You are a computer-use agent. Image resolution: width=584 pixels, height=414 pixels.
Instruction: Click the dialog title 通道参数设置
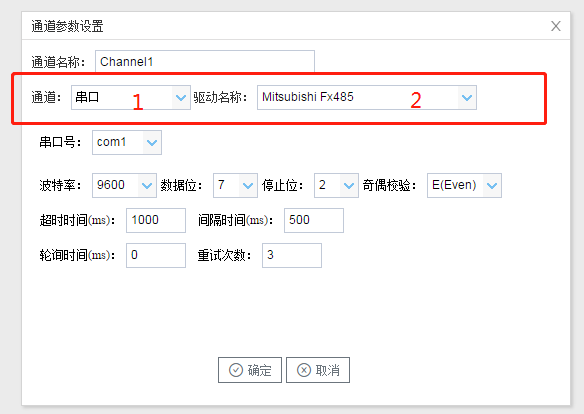tap(67, 26)
